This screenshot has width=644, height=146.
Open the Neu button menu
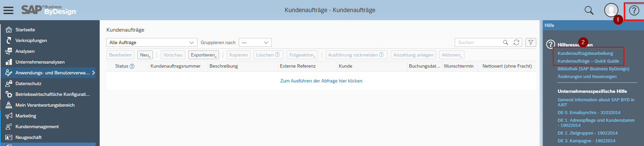(x=145, y=55)
